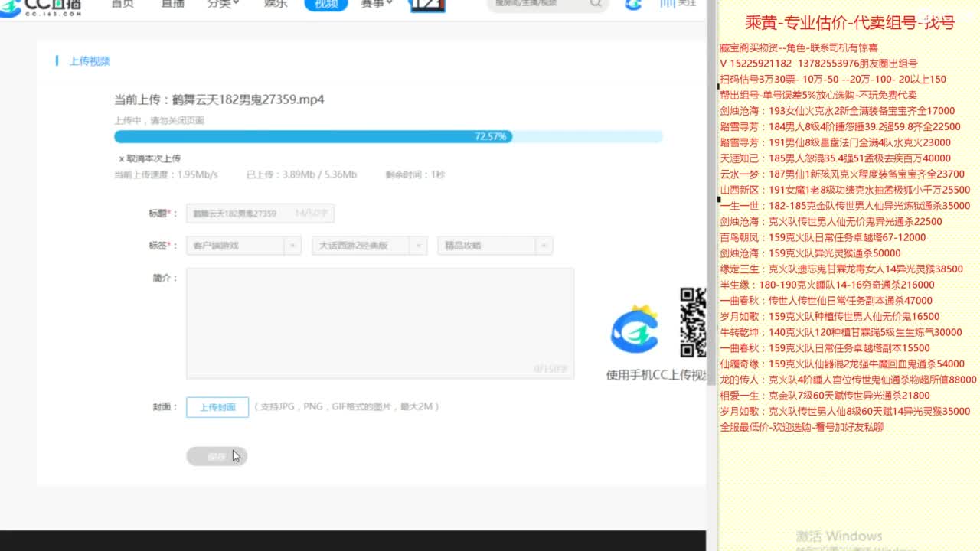Click listing 天涯知己 185男人忽混
Screen dimensions: 980x551
click(835, 158)
